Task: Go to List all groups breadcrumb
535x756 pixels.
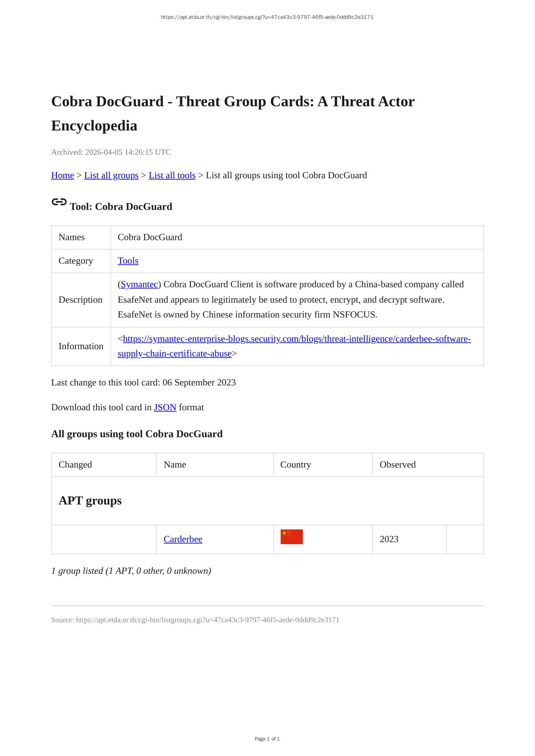Action: (x=111, y=175)
